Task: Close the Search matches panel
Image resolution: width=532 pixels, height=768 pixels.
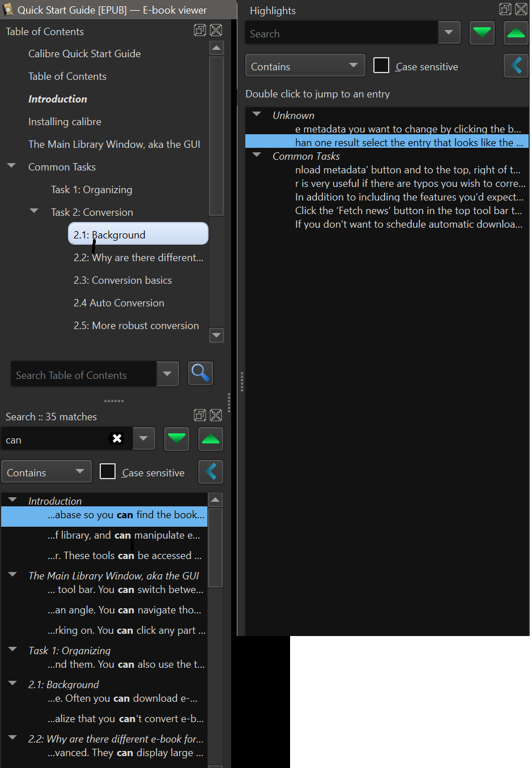Action: 216,415
